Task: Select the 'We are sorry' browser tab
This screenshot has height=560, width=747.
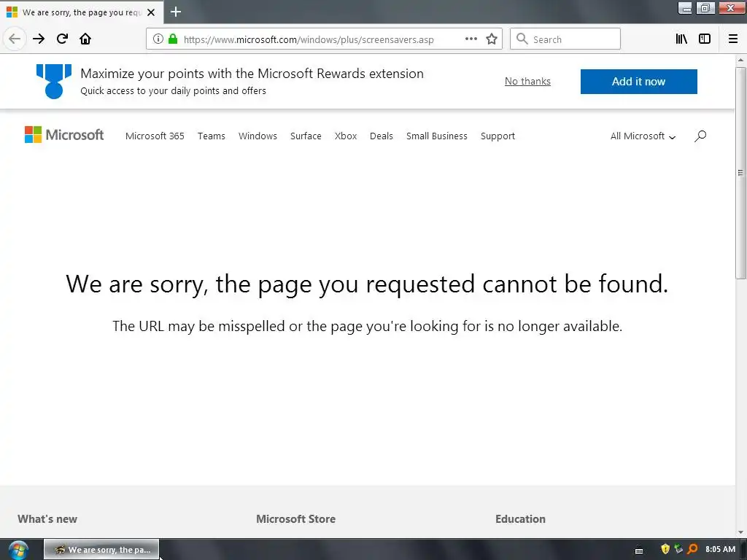Action: (x=82, y=12)
